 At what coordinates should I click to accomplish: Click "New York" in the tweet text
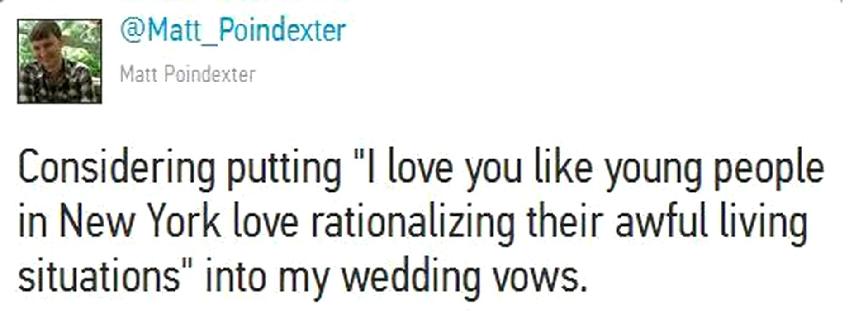click(140, 223)
